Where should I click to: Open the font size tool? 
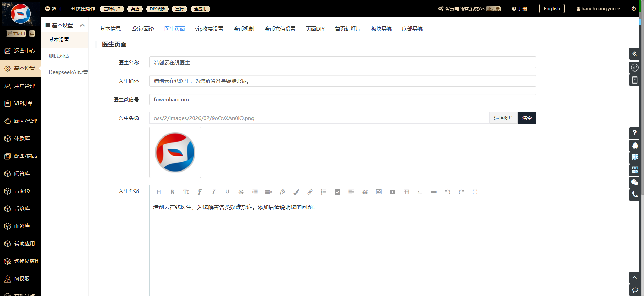click(186, 192)
